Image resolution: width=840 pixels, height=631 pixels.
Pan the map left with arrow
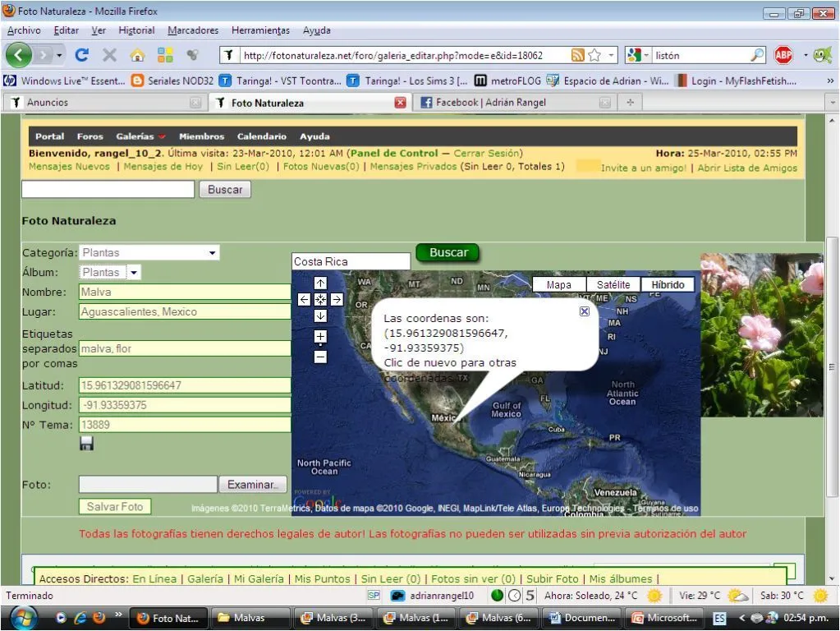(x=304, y=299)
